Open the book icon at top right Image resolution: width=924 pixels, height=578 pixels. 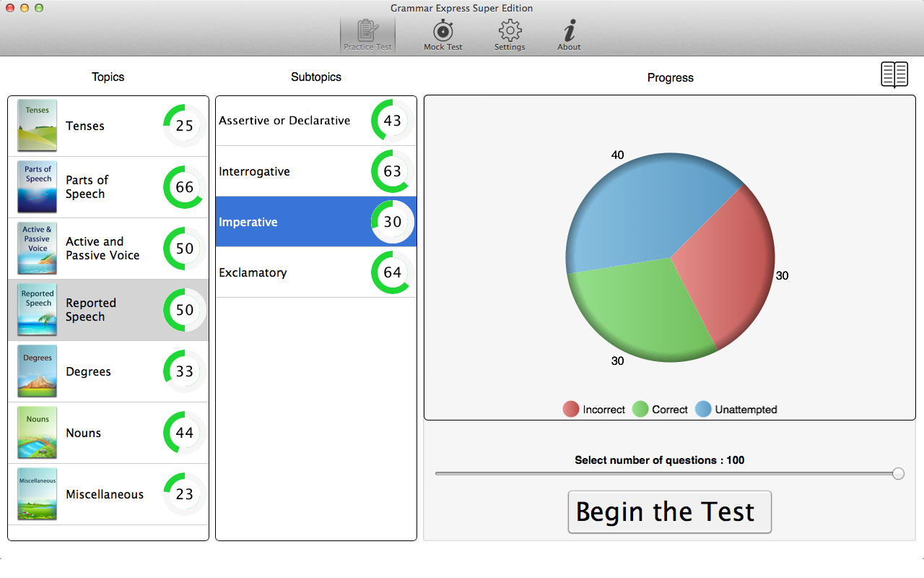pos(894,74)
